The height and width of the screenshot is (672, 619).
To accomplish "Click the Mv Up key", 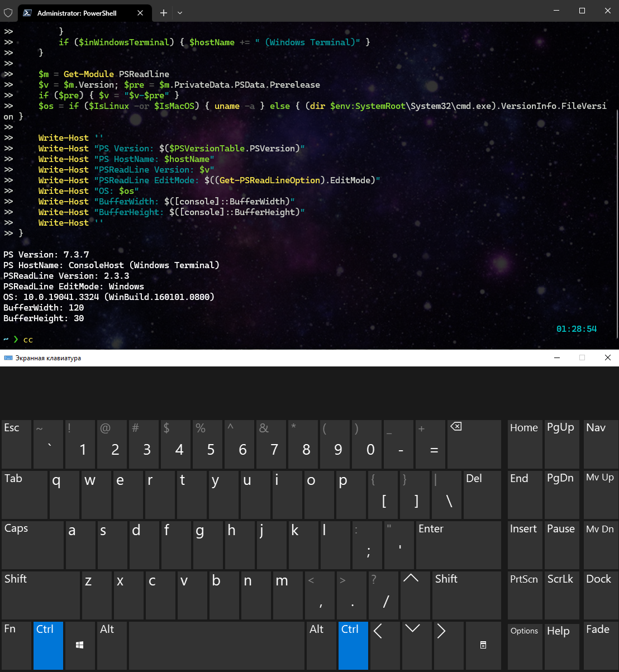I will click(x=600, y=494).
